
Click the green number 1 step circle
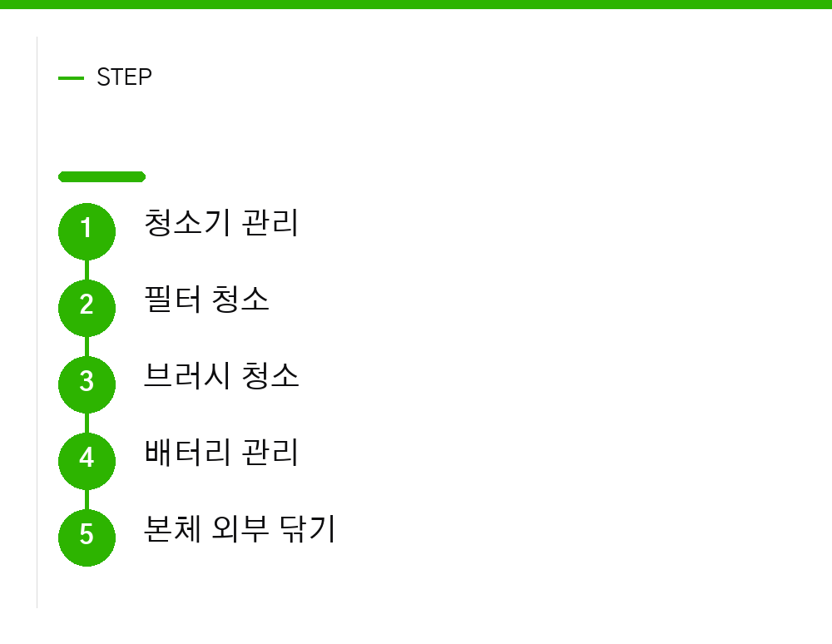(87, 231)
